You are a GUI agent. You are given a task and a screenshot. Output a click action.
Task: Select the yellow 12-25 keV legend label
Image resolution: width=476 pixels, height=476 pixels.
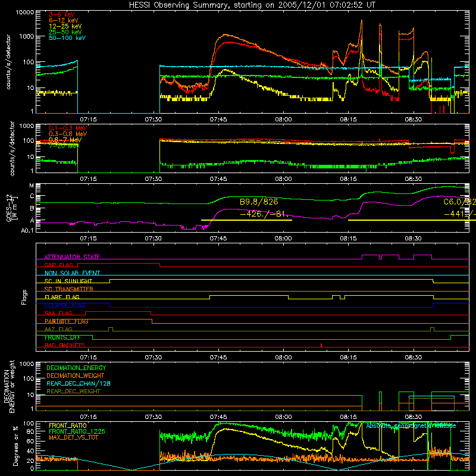pyautogui.click(x=65, y=26)
